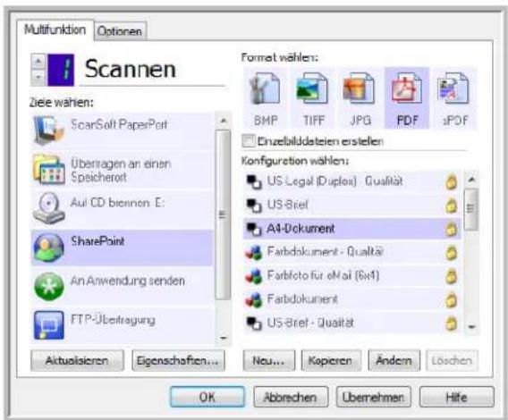The width and height of the screenshot is (508, 420).
Task: Click the configuration list scrollbar thumb
Action: [471, 209]
